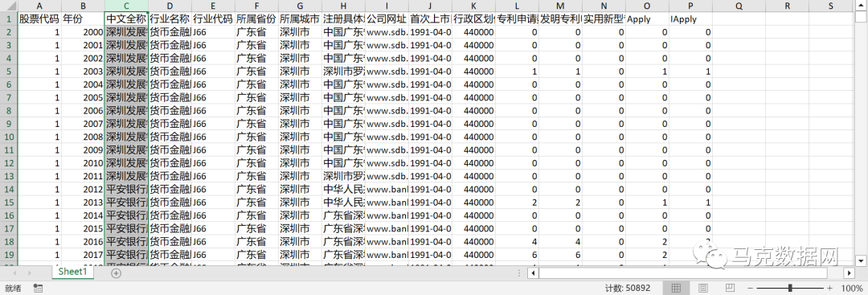The image size is (868, 295).
Task: Switch to Normal view button
Action: (676, 289)
